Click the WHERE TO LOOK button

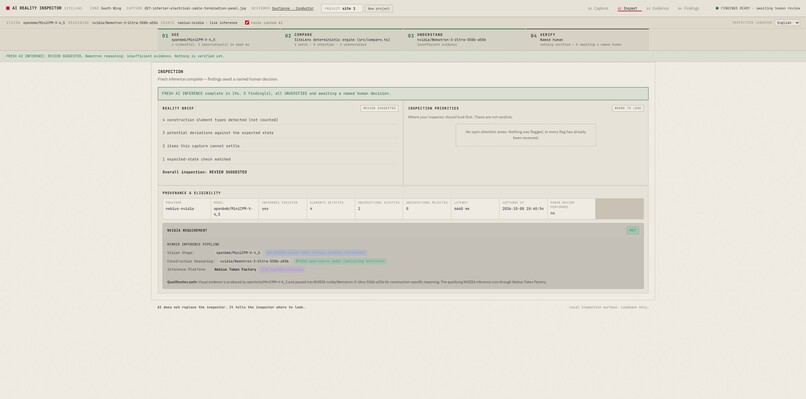628,108
